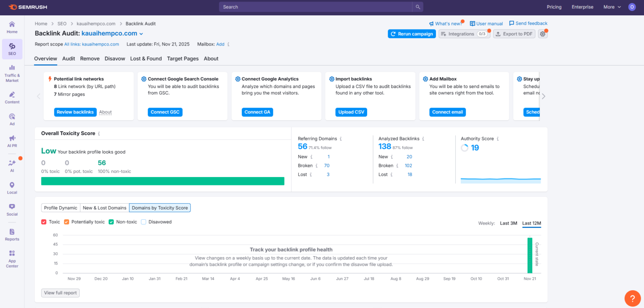Click Connect GA button
This screenshot has width=644, height=308.
(x=257, y=112)
